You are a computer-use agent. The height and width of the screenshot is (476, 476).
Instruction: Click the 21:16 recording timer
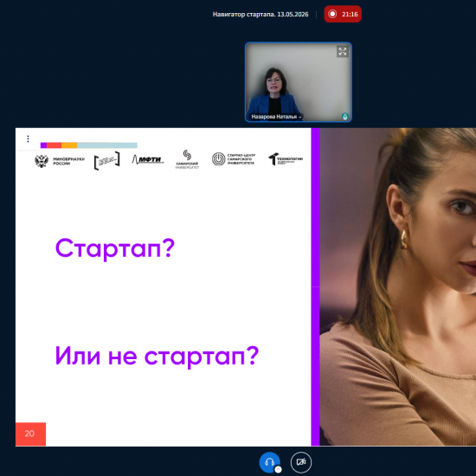tap(350, 14)
